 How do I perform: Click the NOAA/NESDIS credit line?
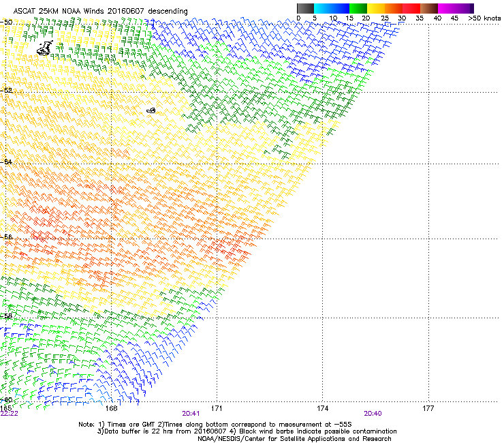coord(294,438)
